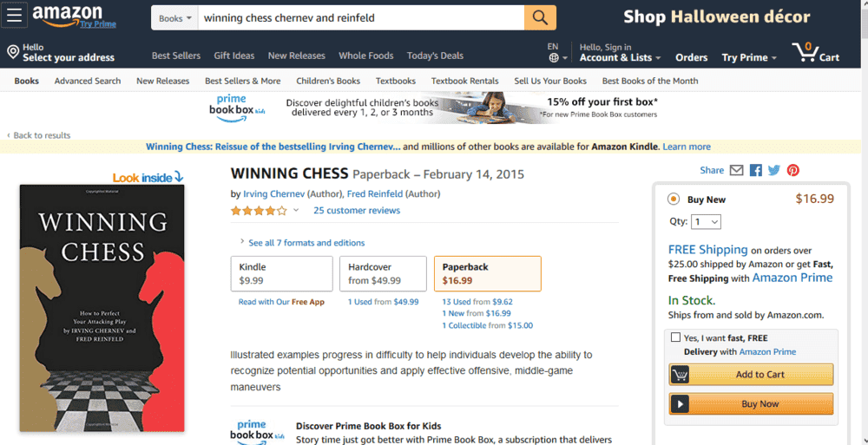Image resolution: width=868 pixels, height=445 pixels.
Task: Check the fast FREE Delivery checkbox
Action: [675, 337]
